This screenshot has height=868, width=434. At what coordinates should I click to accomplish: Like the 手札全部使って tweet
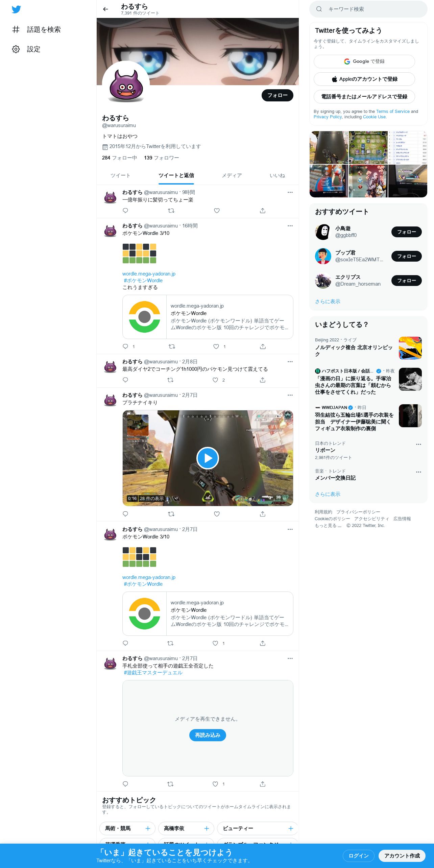click(215, 784)
